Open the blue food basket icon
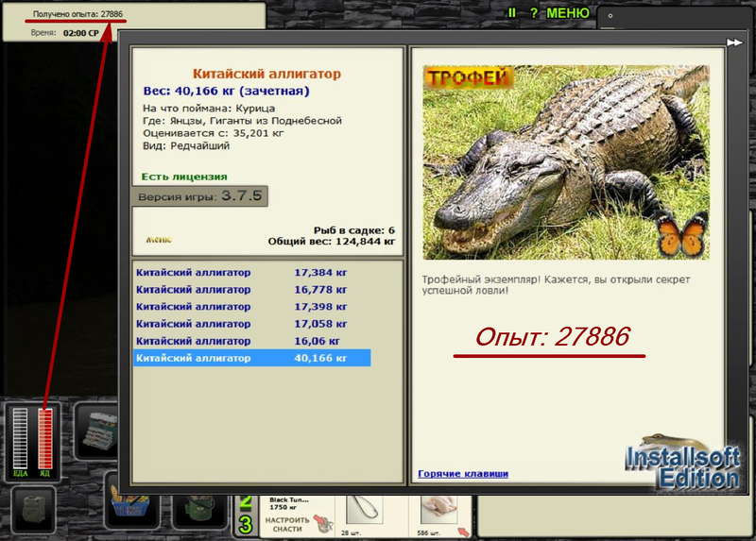The image size is (756, 541). [129, 503]
